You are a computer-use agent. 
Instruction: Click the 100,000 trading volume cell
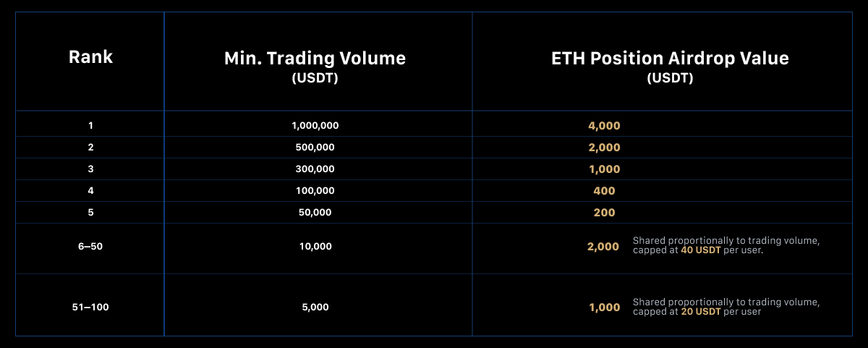click(x=315, y=190)
